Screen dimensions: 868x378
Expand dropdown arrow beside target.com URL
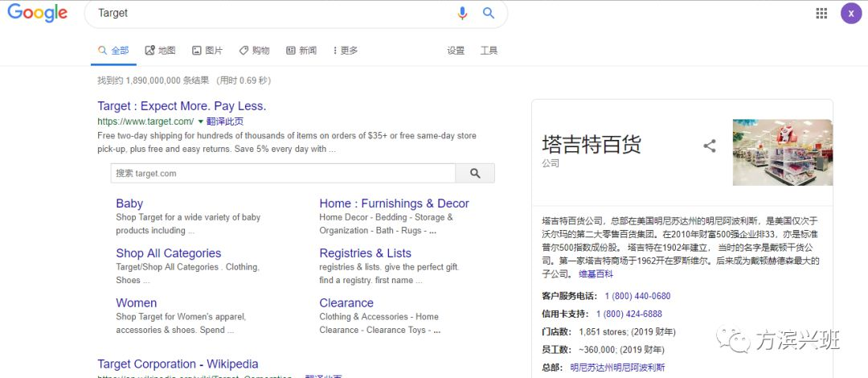pos(200,121)
